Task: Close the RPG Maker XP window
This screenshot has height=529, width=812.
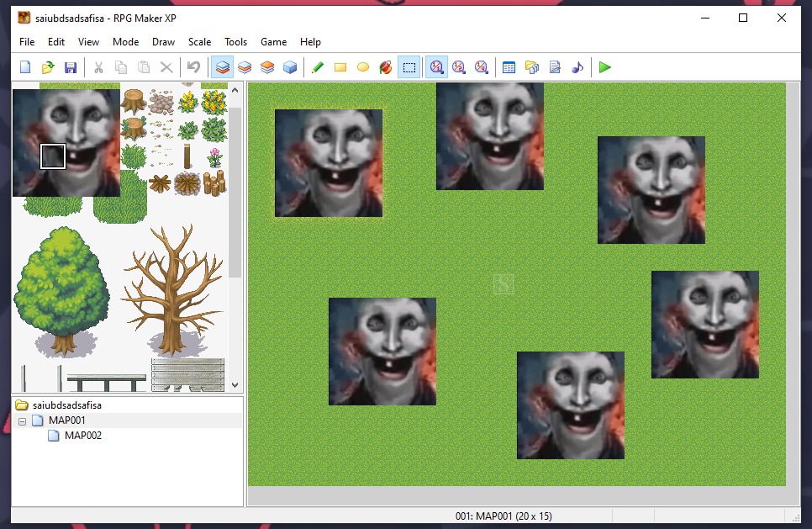Action: point(782,19)
